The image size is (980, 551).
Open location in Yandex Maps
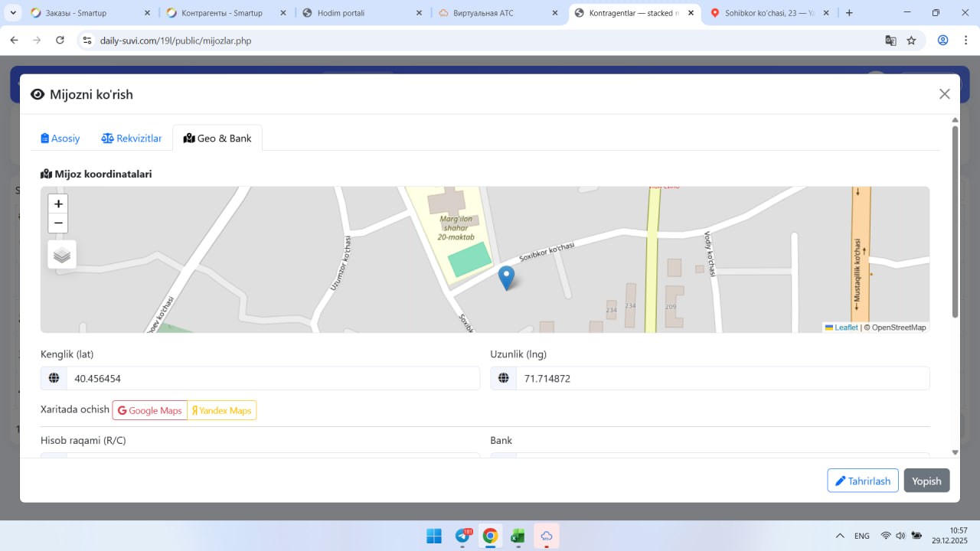[221, 411]
